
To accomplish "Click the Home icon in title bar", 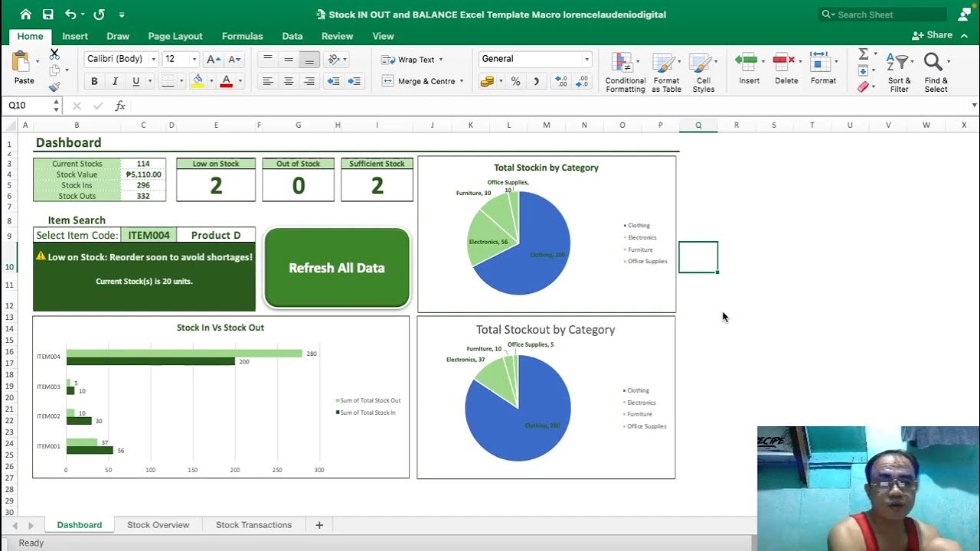I will point(25,15).
